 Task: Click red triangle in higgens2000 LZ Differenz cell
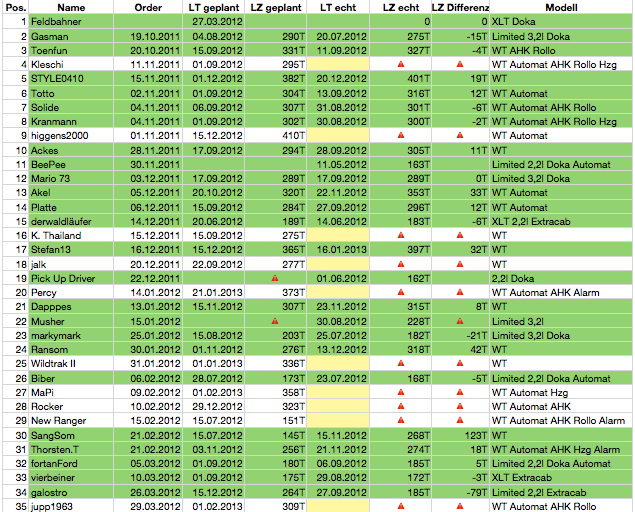point(460,135)
